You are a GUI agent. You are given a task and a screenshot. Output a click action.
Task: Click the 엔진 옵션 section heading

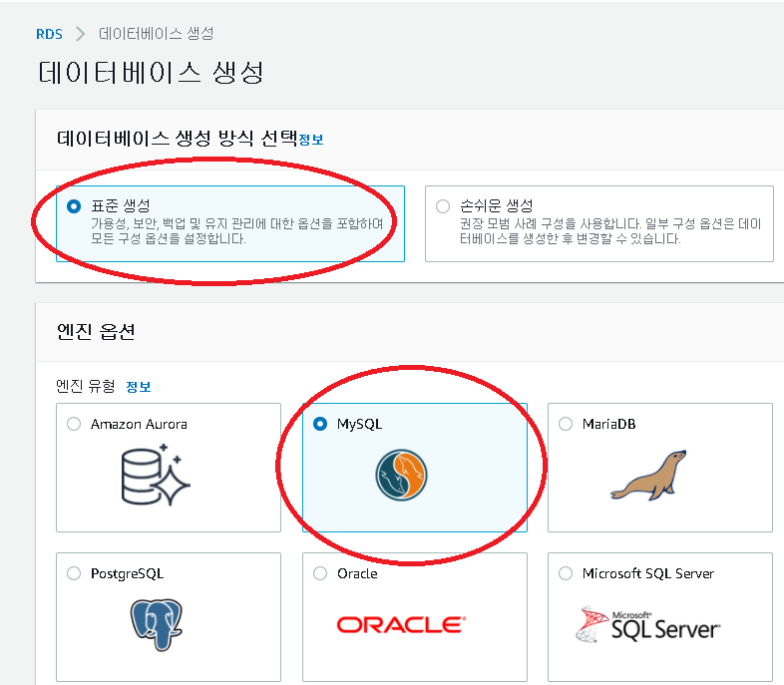coord(96,331)
